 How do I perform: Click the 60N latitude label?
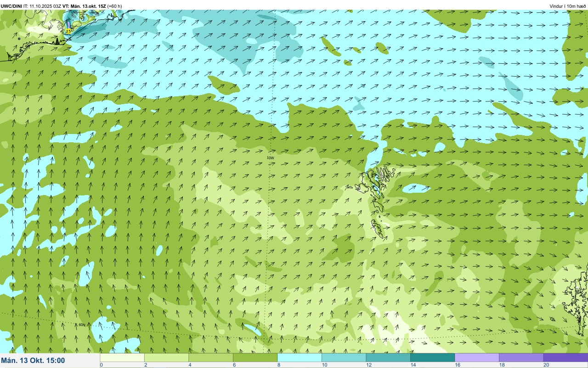pyautogui.click(x=81, y=324)
